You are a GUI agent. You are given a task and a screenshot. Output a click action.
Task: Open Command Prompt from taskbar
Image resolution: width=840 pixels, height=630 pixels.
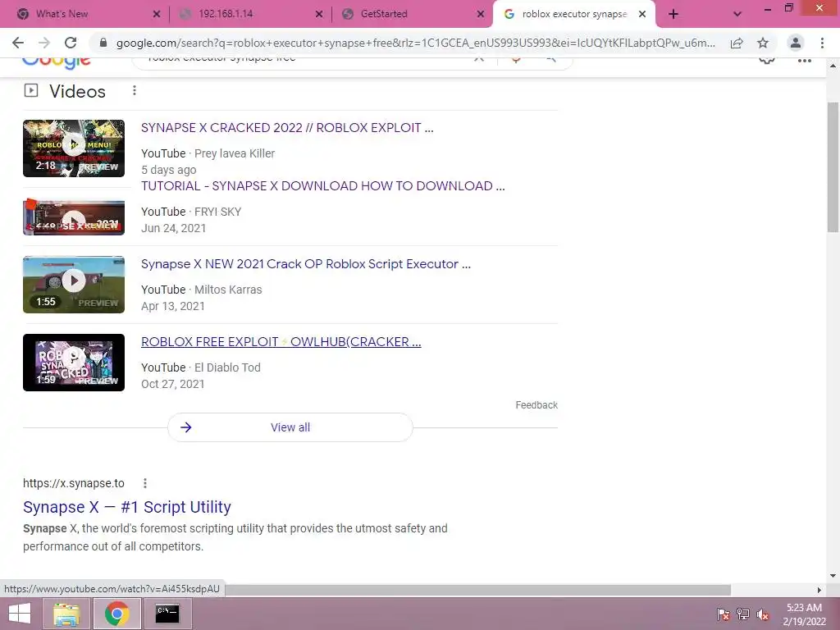(167, 614)
